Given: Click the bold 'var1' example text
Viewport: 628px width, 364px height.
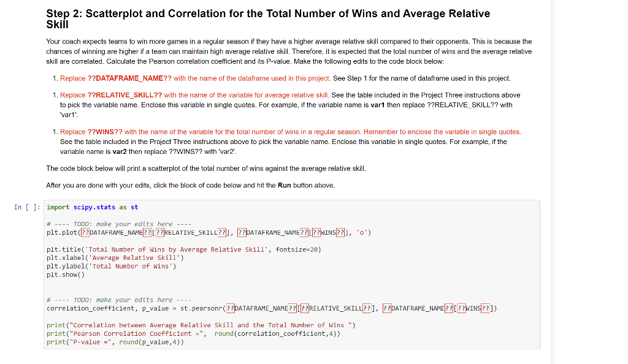Looking at the screenshot, I should [378, 105].
